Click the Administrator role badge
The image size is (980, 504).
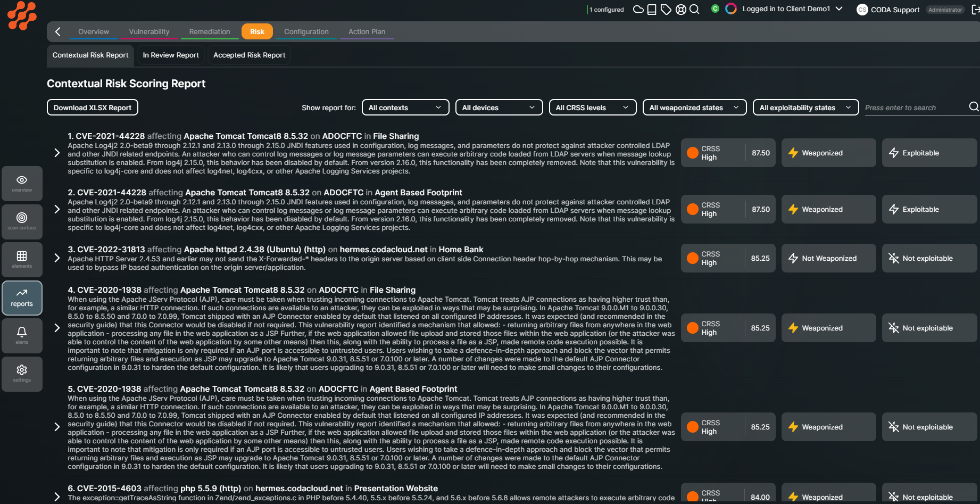click(x=945, y=10)
